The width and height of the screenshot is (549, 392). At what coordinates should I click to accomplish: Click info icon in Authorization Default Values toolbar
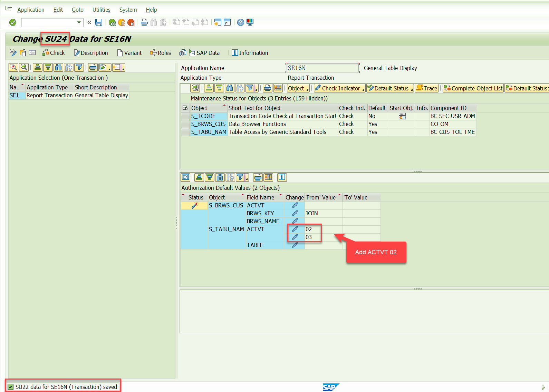(x=282, y=177)
